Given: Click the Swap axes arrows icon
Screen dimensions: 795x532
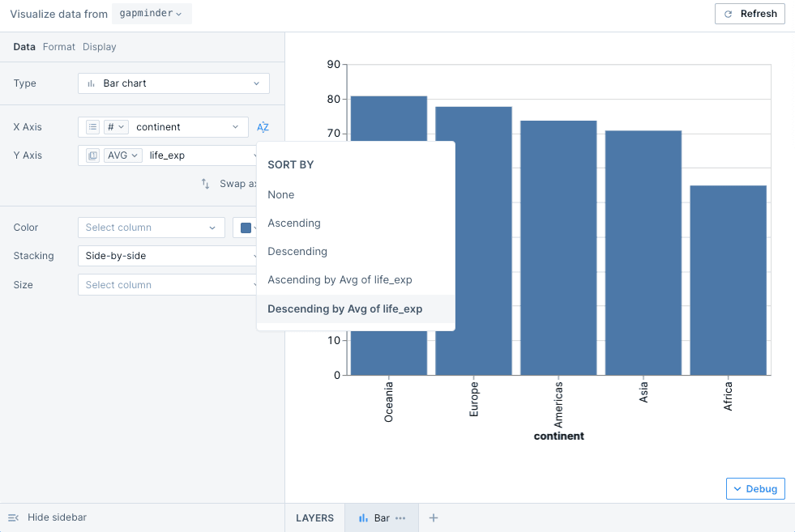Looking at the screenshot, I should [x=206, y=184].
